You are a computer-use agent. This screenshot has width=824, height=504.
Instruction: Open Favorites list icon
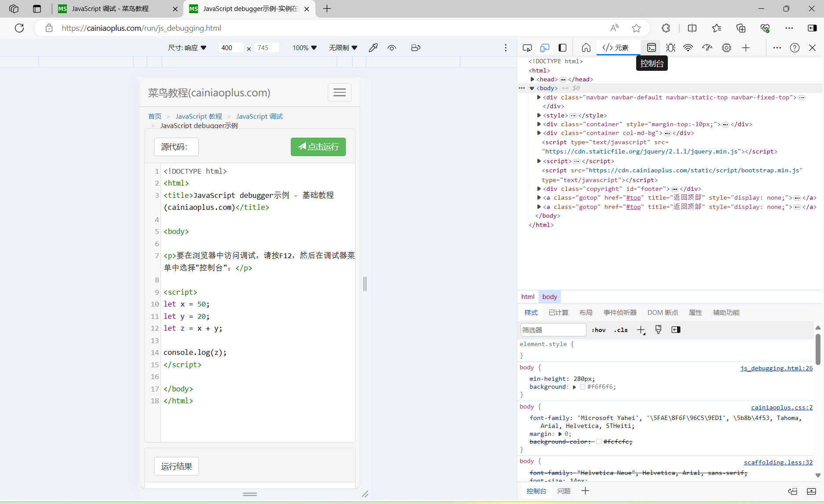pos(717,28)
